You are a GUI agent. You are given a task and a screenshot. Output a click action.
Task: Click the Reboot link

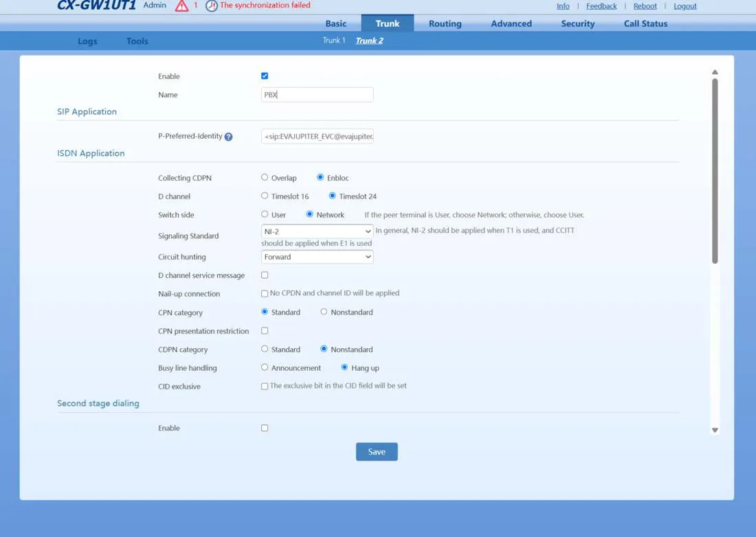point(645,6)
